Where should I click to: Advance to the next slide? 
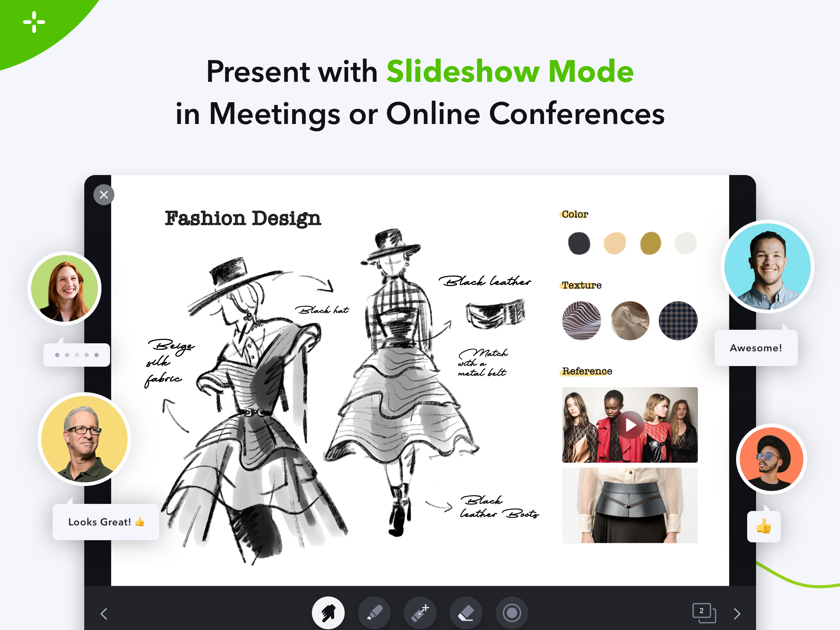tap(737, 613)
